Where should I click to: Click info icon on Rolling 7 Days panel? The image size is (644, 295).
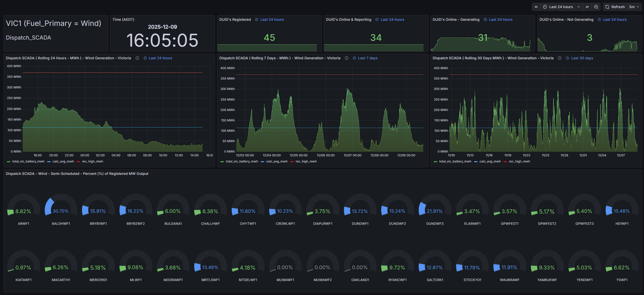(x=347, y=58)
